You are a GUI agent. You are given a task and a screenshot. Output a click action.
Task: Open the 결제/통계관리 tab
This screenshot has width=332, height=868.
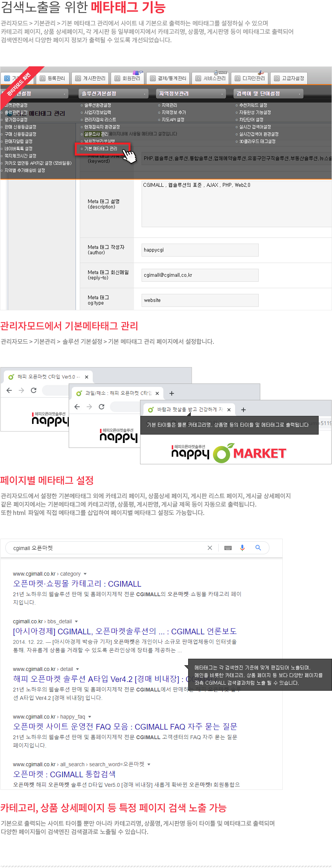[168, 78]
